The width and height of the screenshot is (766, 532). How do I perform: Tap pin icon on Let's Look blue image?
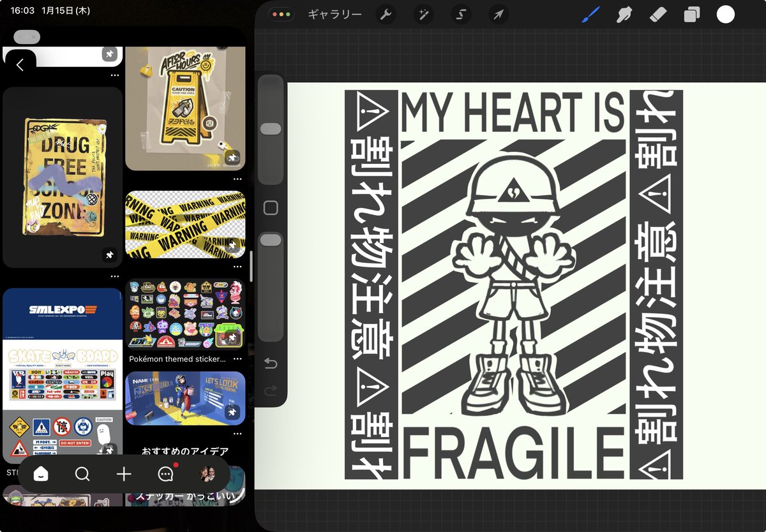click(x=233, y=412)
